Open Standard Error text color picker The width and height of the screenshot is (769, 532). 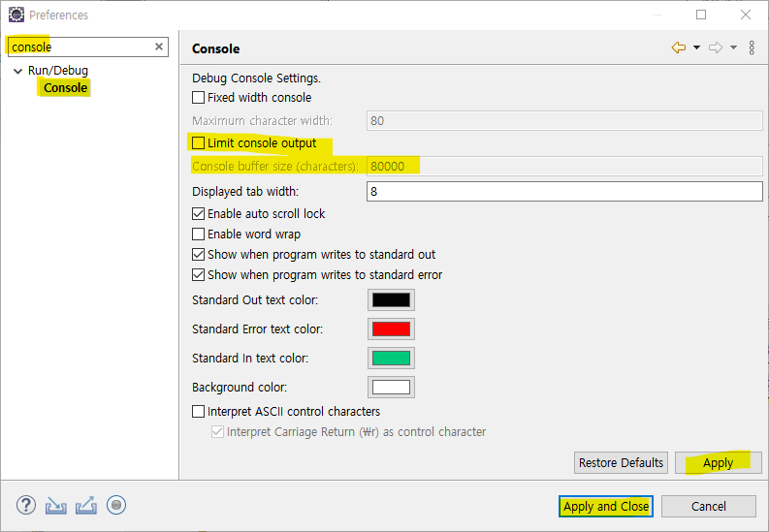pos(391,329)
